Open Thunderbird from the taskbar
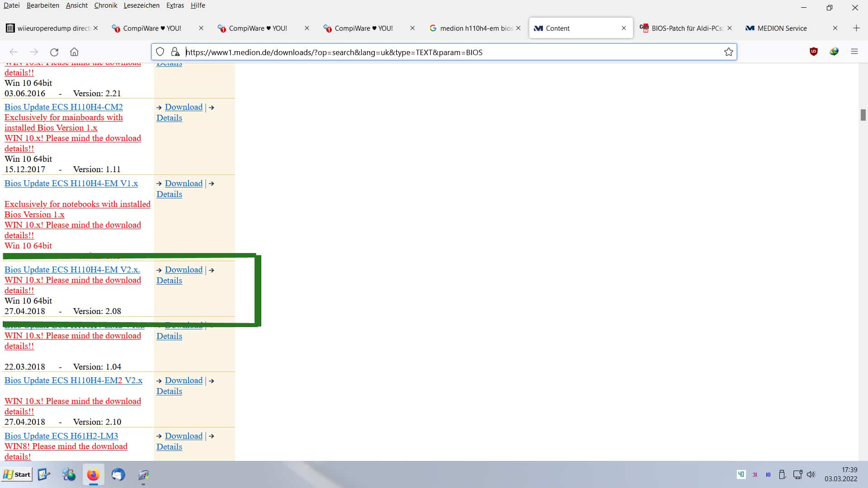Image resolution: width=868 pixels, height=488 pixels. pyautogui.click(x=118, y=474)
